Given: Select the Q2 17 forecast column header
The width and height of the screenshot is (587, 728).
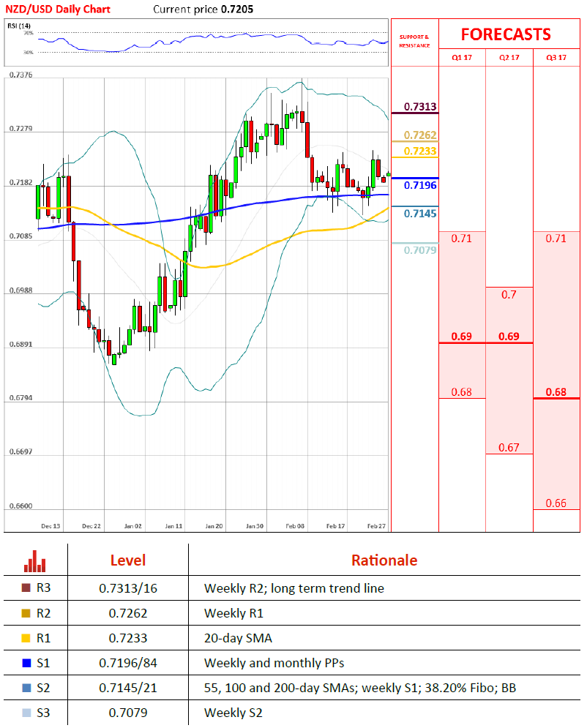Looking at the screenshot, I should point(509,58).
